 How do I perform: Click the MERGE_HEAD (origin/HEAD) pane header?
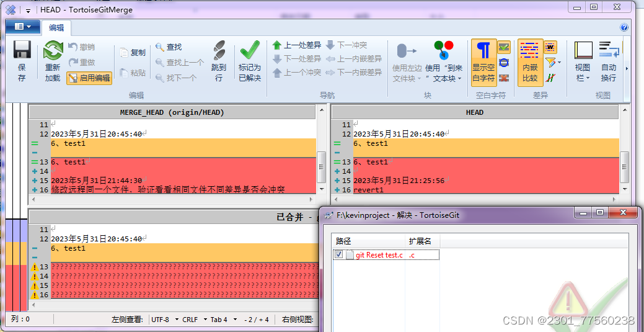click(x=172, y=112)
